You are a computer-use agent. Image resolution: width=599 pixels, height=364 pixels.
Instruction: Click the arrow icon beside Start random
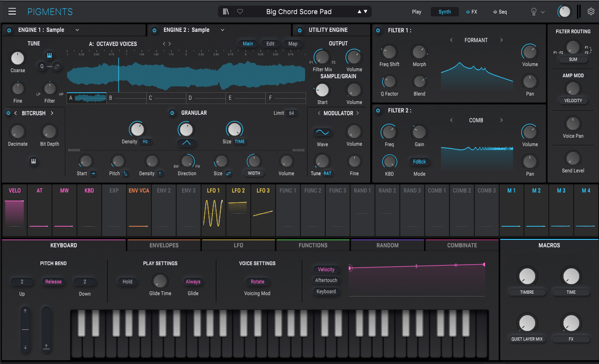tap(93, 173)
